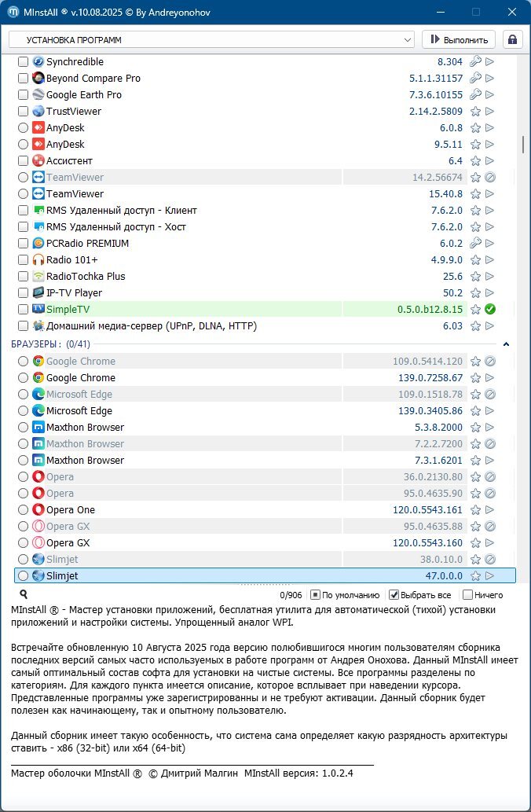Click the Домашний медиа-сервер entry

151,325
